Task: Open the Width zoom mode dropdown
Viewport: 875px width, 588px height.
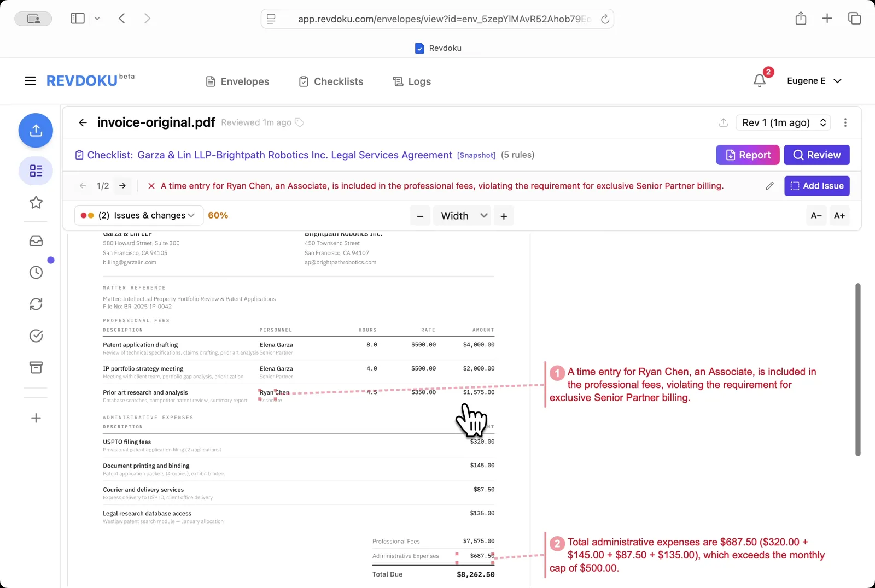Action: (x=462, y=215)
